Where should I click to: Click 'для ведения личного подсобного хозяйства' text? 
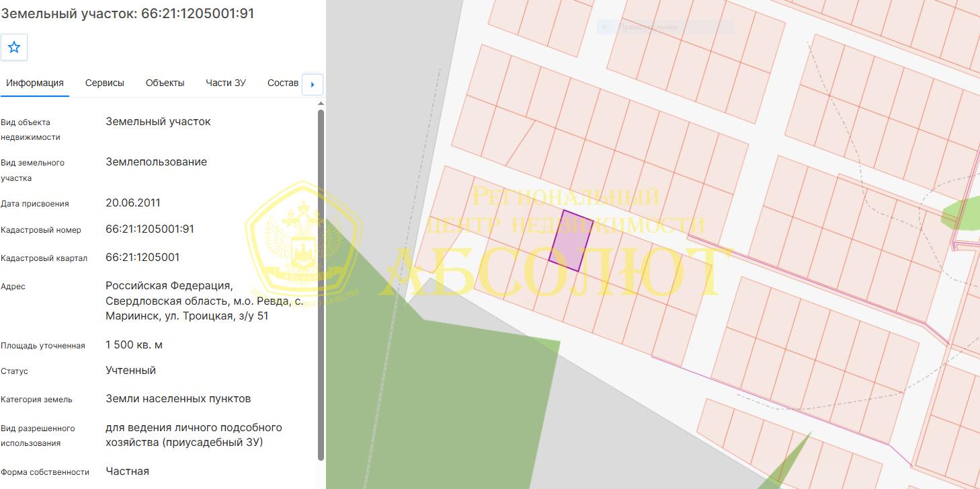coord(194,435)
